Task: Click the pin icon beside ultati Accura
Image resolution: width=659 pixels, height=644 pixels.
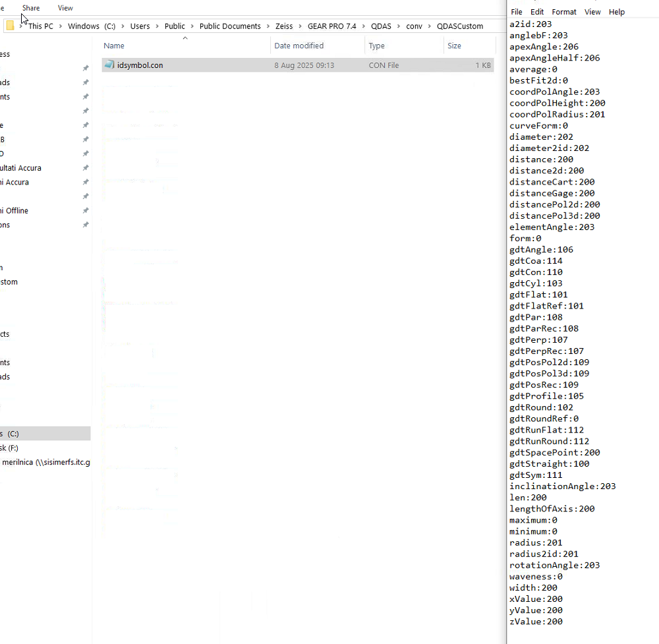Action: point(86,167)
